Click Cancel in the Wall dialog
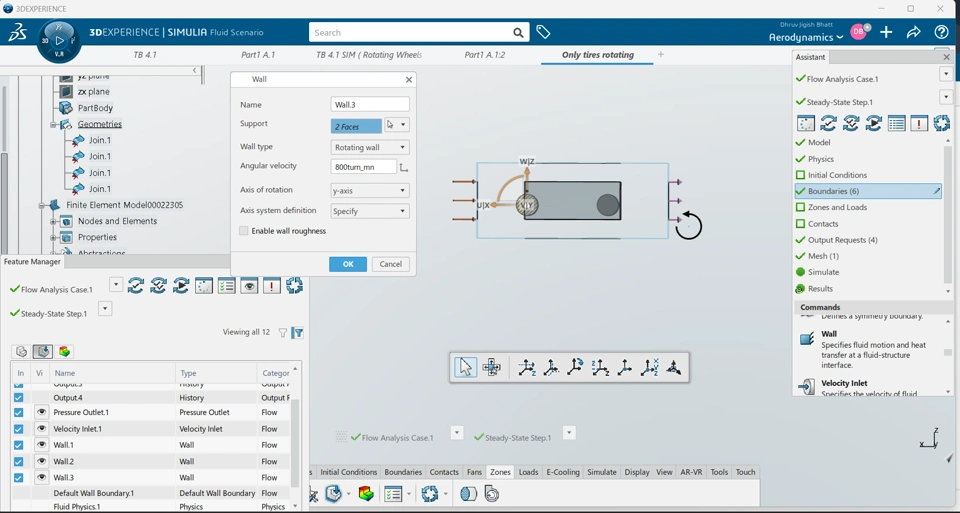 391,264
